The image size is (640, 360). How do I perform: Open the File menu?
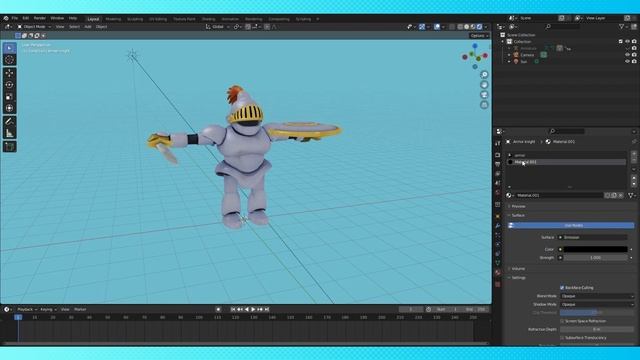point(15,18)
